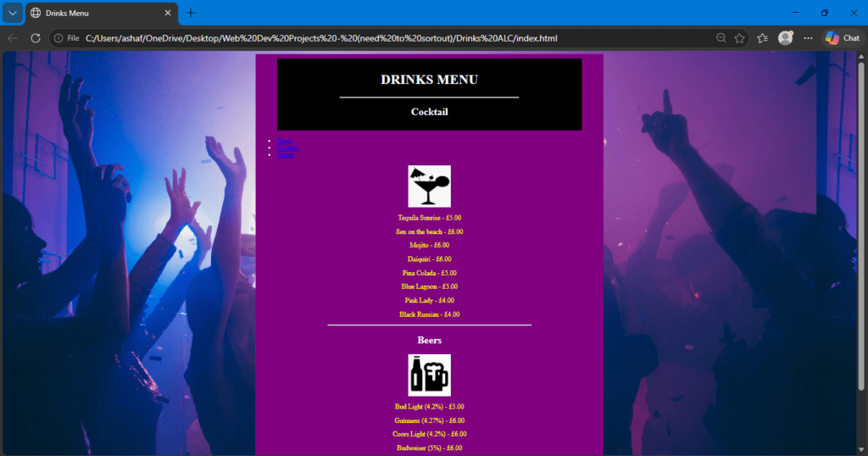Screen dimensions: 868x456
Task: Click the zoom out magnifier icon
Action: (721, 38)
